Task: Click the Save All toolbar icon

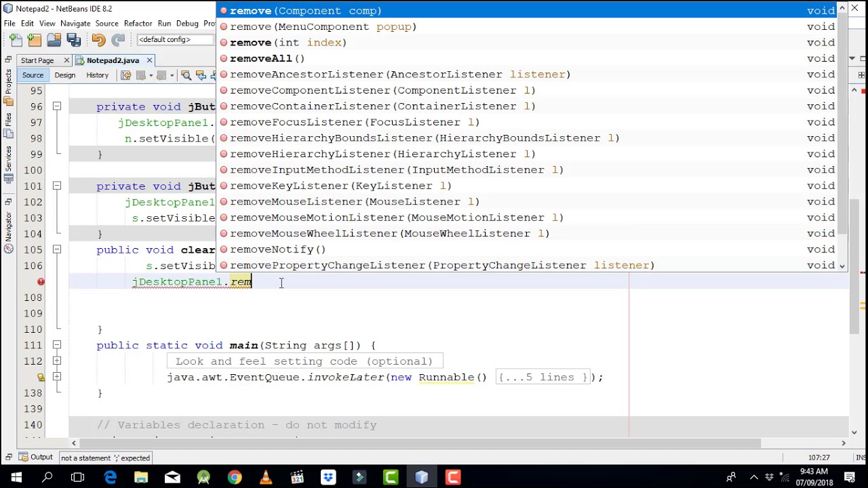Action: click(74, 40)
